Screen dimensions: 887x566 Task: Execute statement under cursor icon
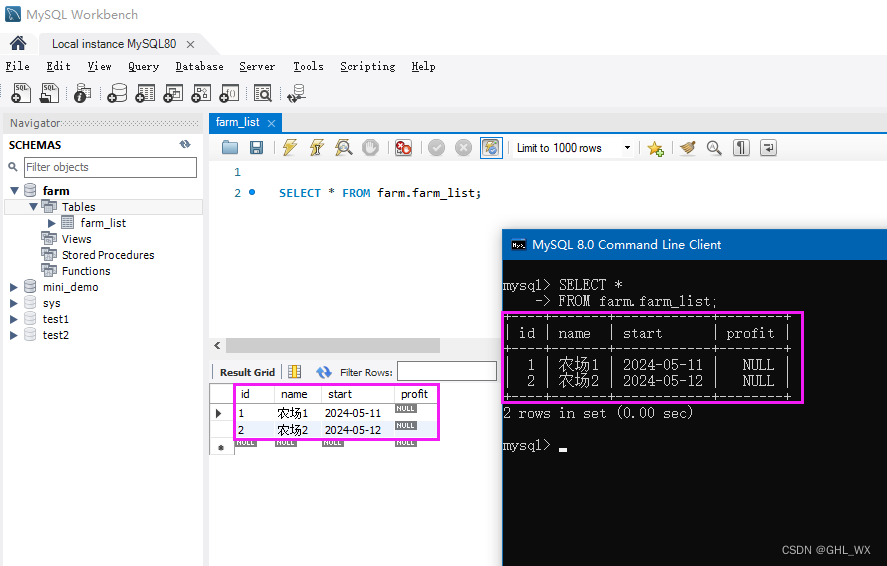317,148
